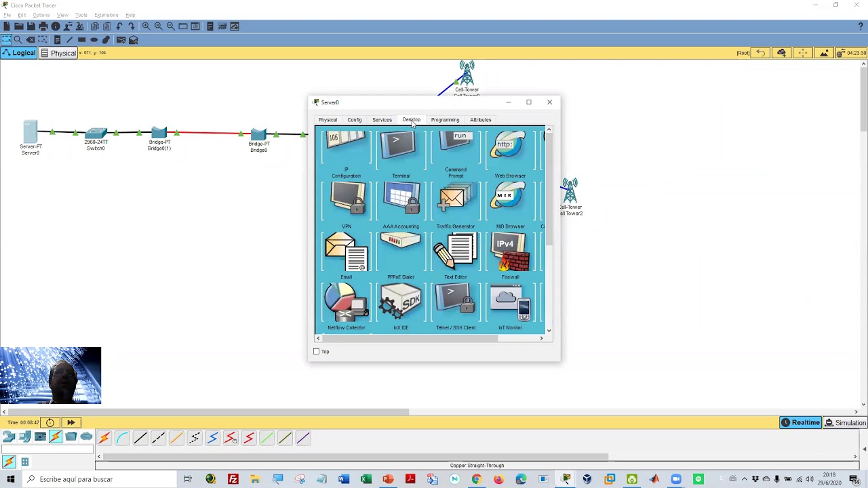Click the Windows search box
The image size is (868, 488).
pyautogui.click(x=98, y=479)
